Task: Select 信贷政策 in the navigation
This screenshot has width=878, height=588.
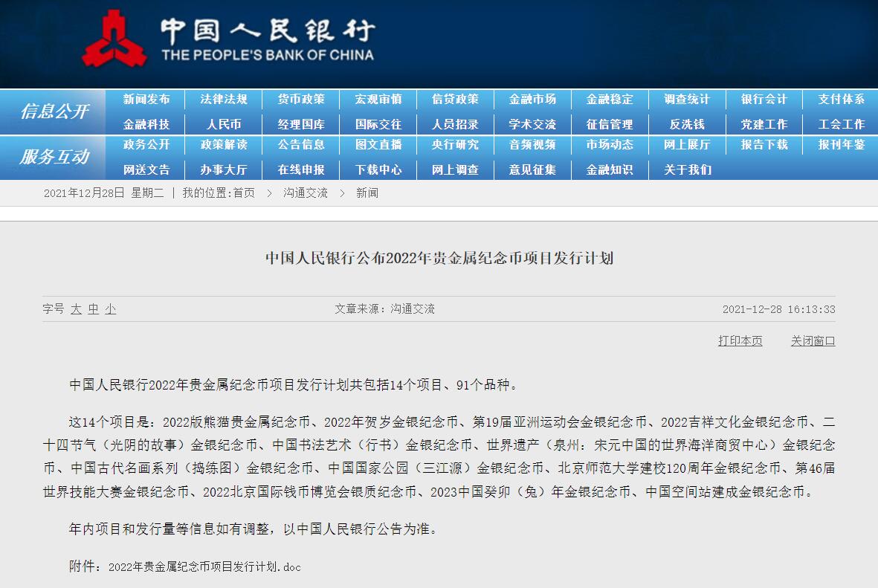Action: point(455,99)
